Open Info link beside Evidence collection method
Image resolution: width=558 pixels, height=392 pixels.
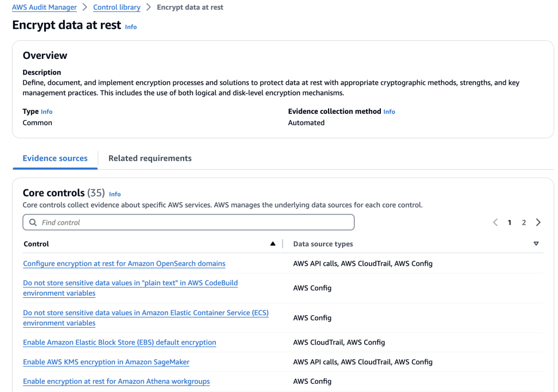[x=389, y=112]
